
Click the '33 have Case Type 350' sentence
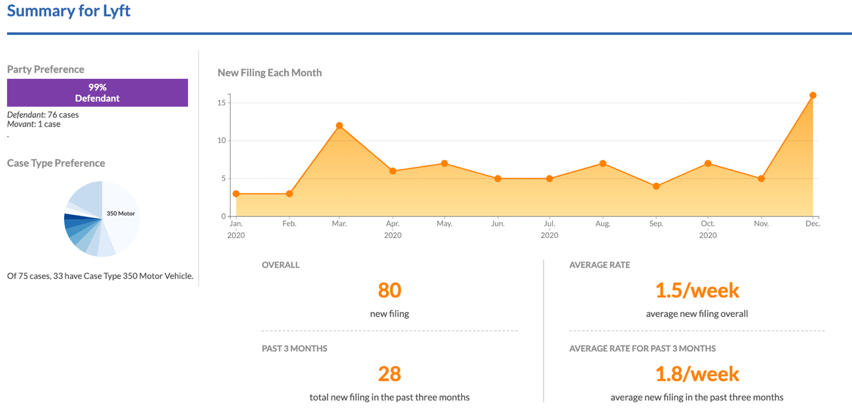point(100,276)
